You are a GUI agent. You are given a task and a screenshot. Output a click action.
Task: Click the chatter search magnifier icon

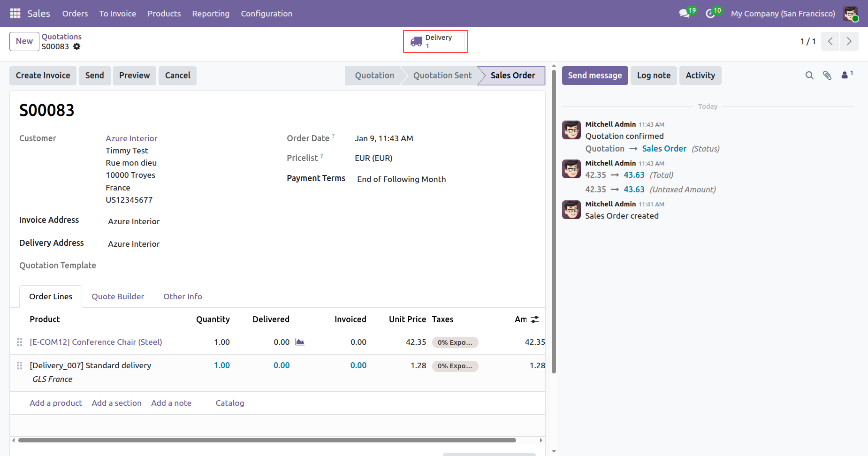809,76
